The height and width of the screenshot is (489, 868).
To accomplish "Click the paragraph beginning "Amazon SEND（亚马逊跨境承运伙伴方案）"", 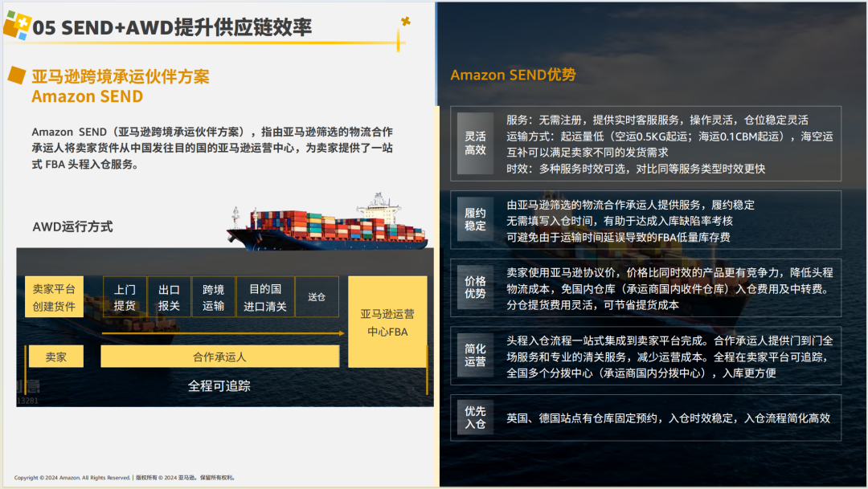I will pos(212,148).
